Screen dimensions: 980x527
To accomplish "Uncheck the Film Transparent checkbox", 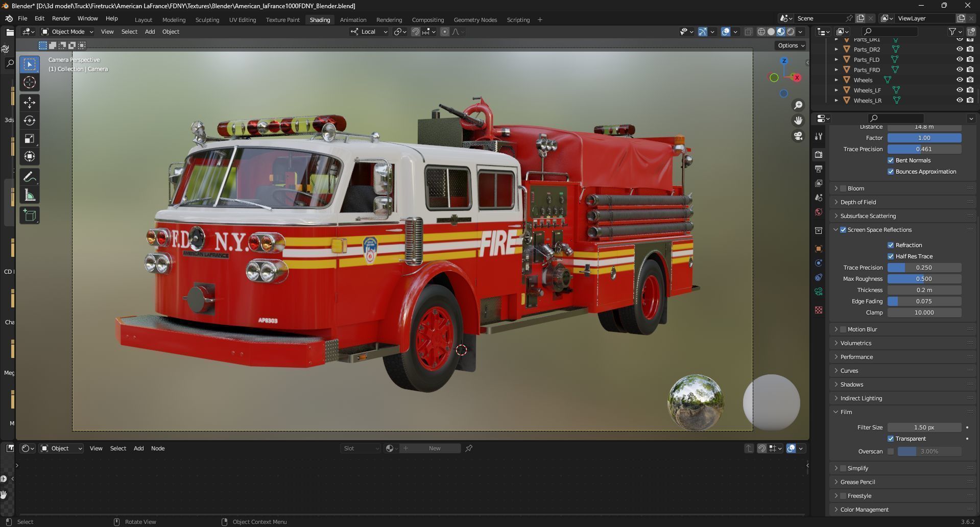I will 891,439.
